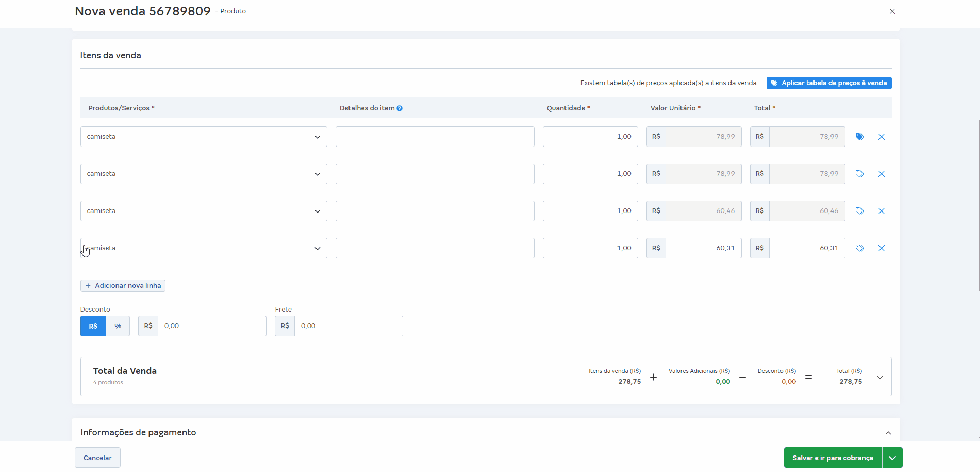Expand Total da Venda details chevron
The width and height of the screenshot is (980, 472).
coord(880,377)
